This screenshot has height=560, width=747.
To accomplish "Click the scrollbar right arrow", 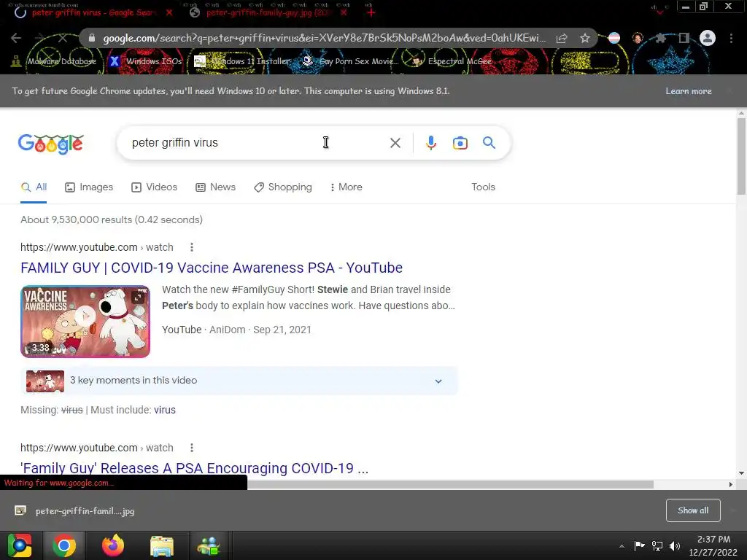I will tap(731, 484).
